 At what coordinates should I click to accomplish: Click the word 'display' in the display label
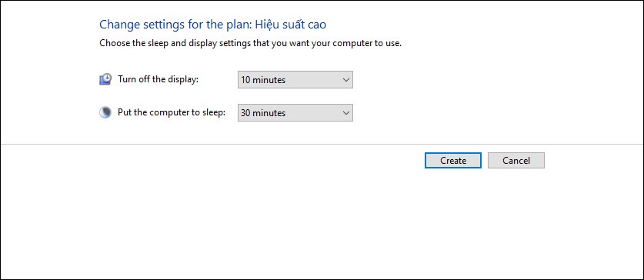tap(183, 79)
